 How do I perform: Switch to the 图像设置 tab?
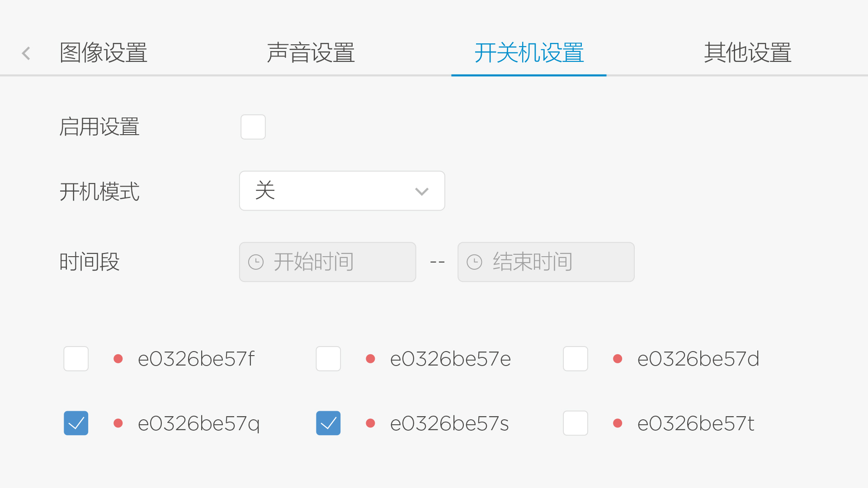[104, 53]
